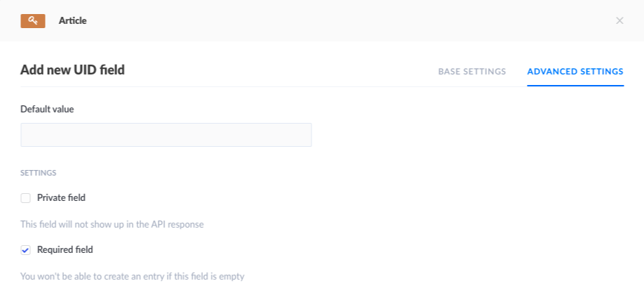Click the right end of the Default value box
The width and height of the screenshot is (644, 288).
pyautogui.click(x=303, y=135)
